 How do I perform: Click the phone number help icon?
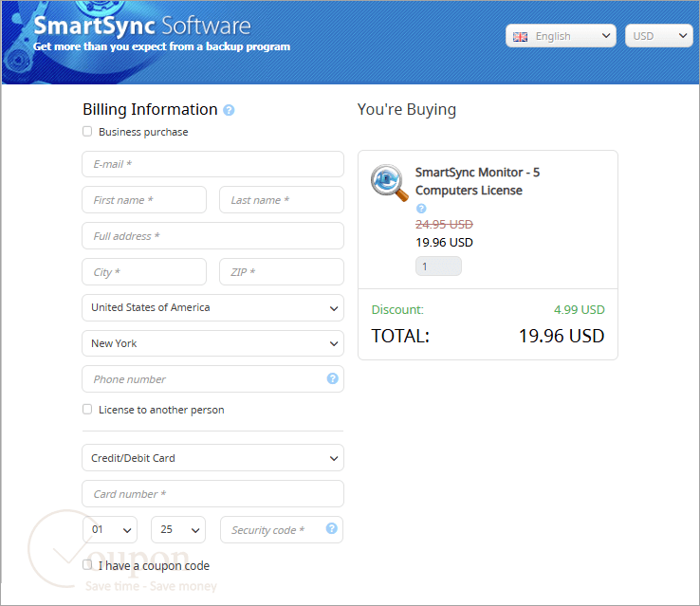333,378
